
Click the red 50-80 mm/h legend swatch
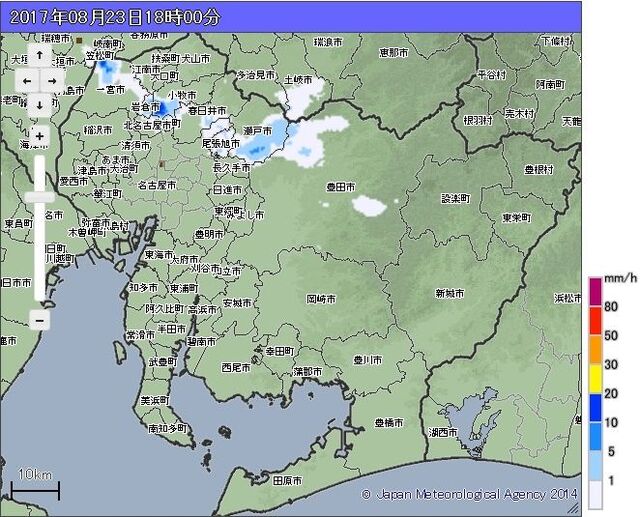point(595,320)
